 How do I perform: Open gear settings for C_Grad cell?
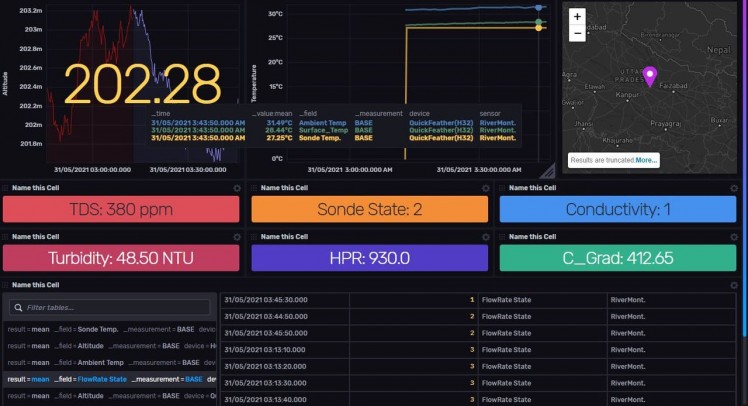click(734, 237)
